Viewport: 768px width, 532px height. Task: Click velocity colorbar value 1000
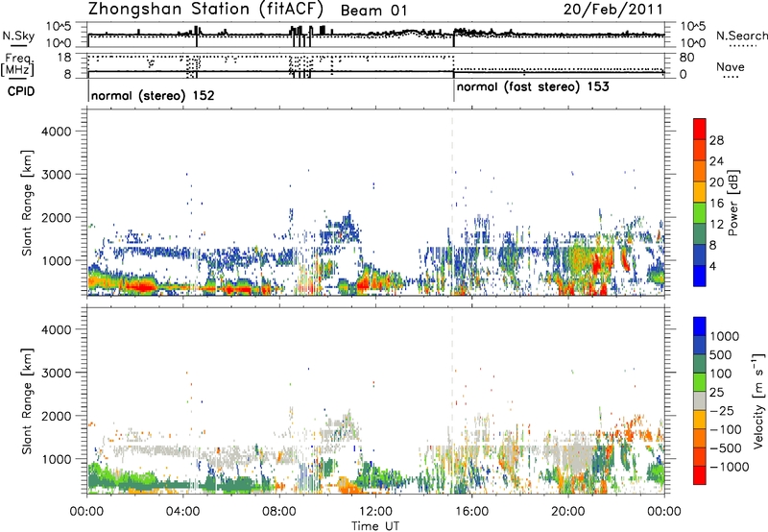[x=724, y=336]
